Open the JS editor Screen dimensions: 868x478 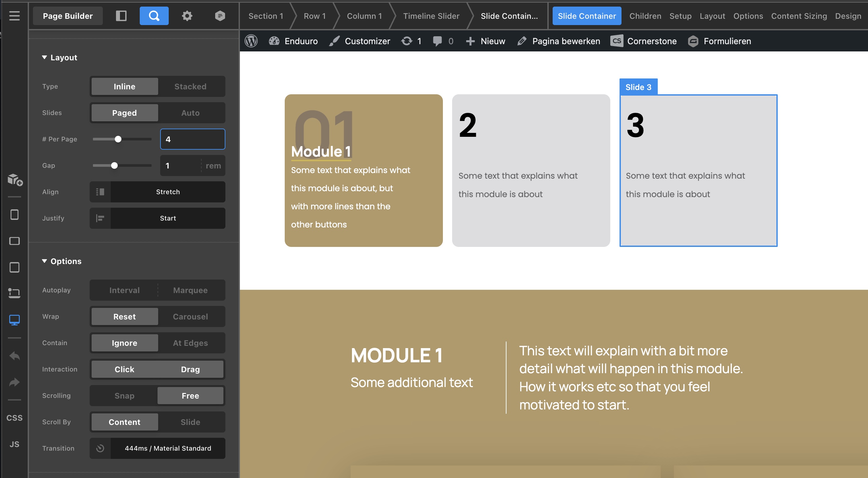coord(14,444)
